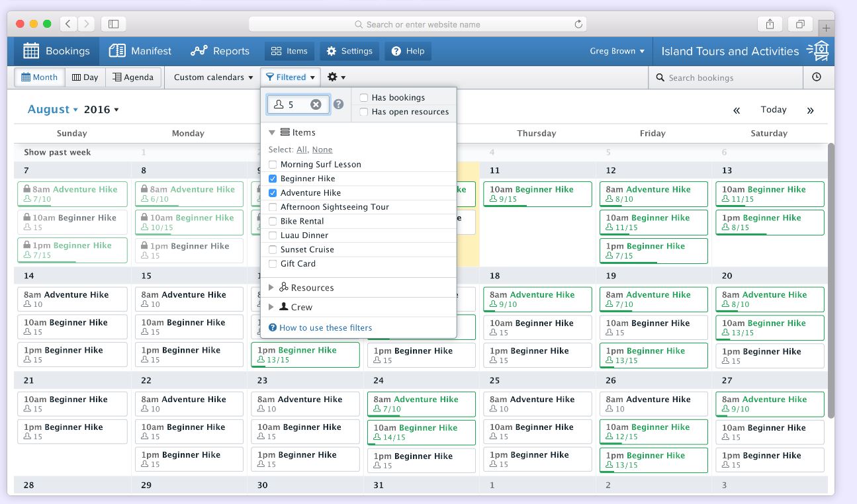Switch to Day view
Viewport: 857px width, 504px height.
pos(85,77)
